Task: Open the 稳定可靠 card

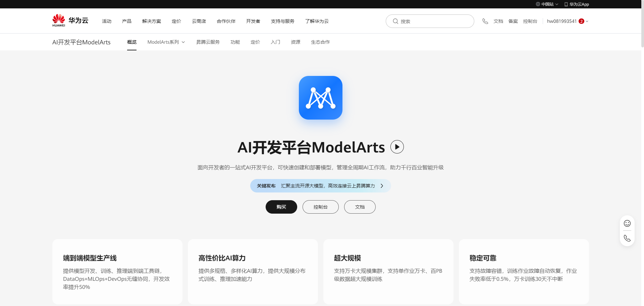Action: point(524,272)
